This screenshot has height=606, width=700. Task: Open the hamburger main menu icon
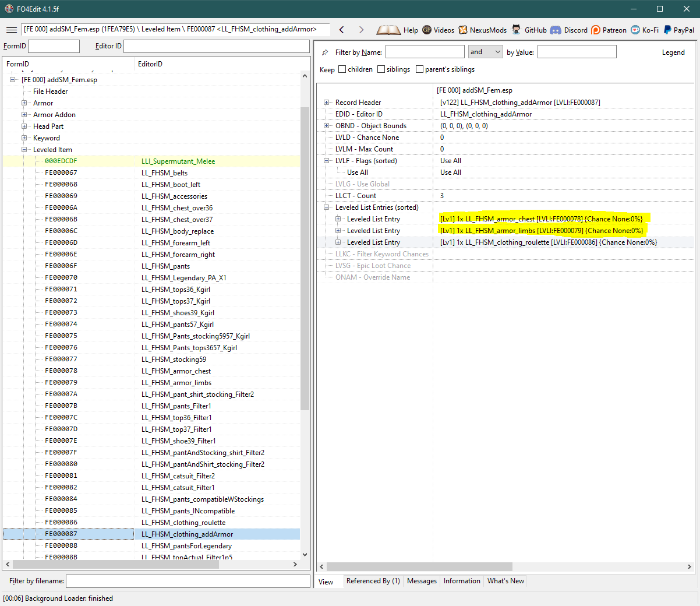tap(12, 30)
